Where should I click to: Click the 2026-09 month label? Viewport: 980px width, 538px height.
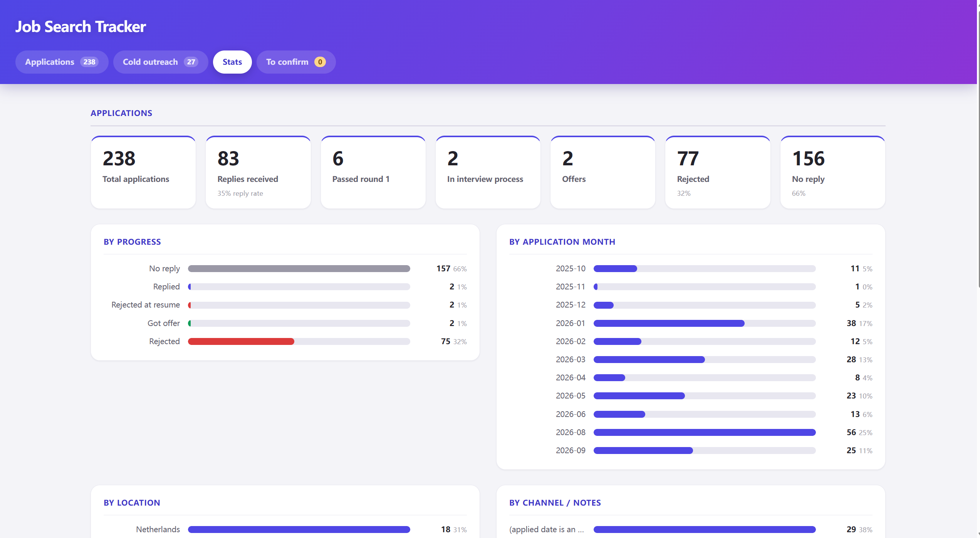click(571, 451)
